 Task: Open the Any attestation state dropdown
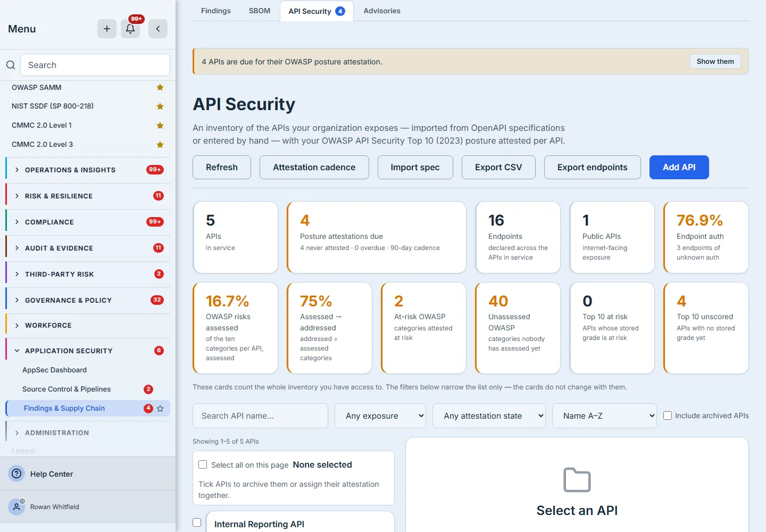tap(489, 415)
